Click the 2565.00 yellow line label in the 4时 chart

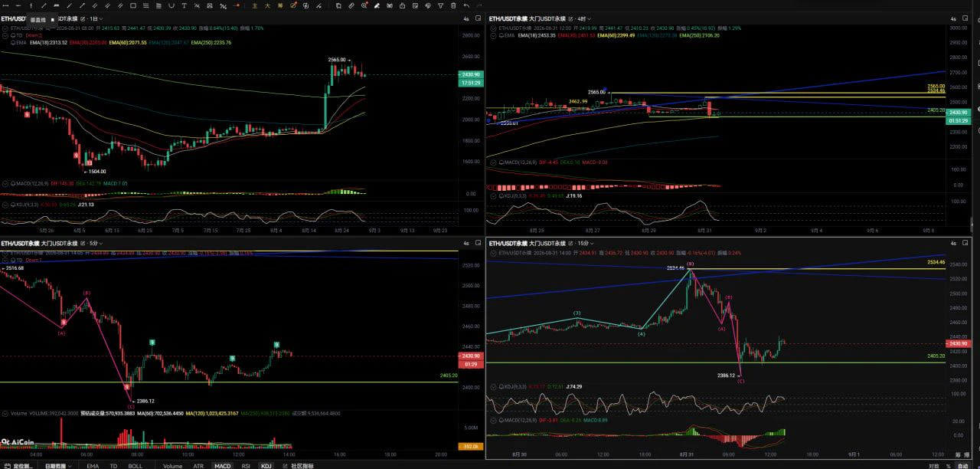936,86
